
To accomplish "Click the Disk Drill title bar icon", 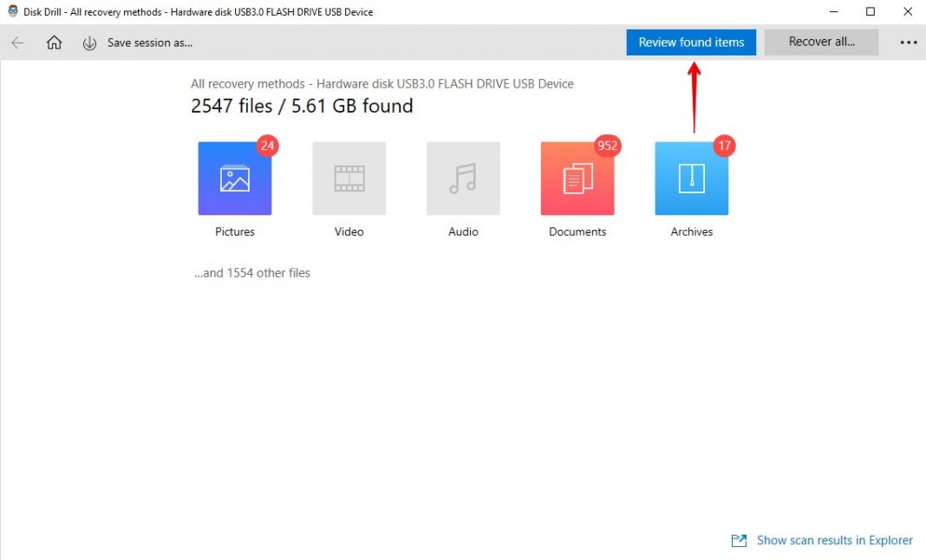I will click(x=11, y=11).
